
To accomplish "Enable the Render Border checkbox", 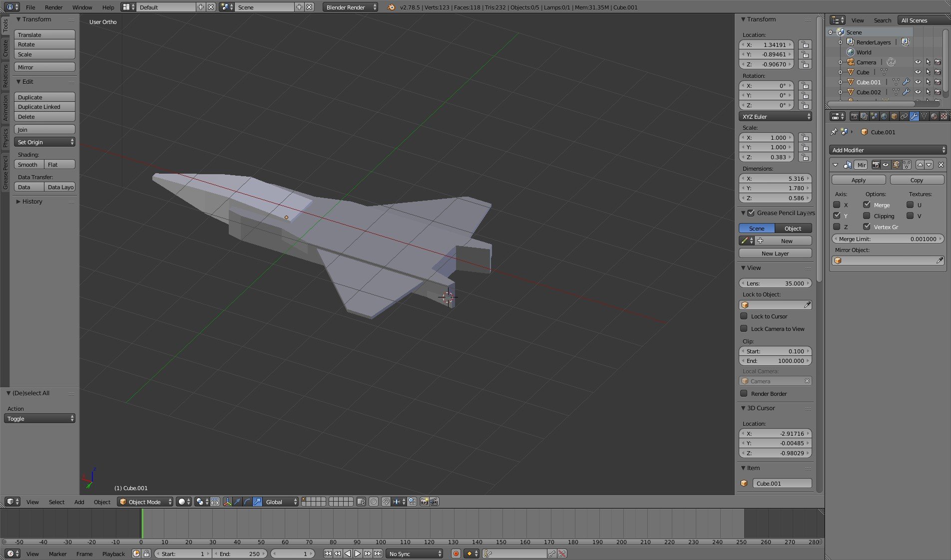I will 744,393.
